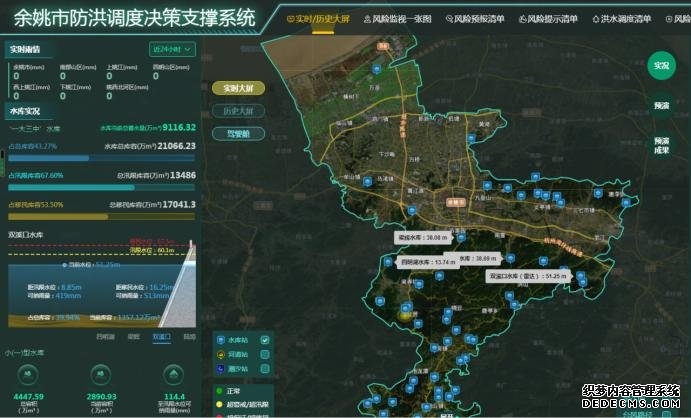Open the 风险预报清单 tab
Image resolution: width=691 pixels, height=418 pixels.
473,19
